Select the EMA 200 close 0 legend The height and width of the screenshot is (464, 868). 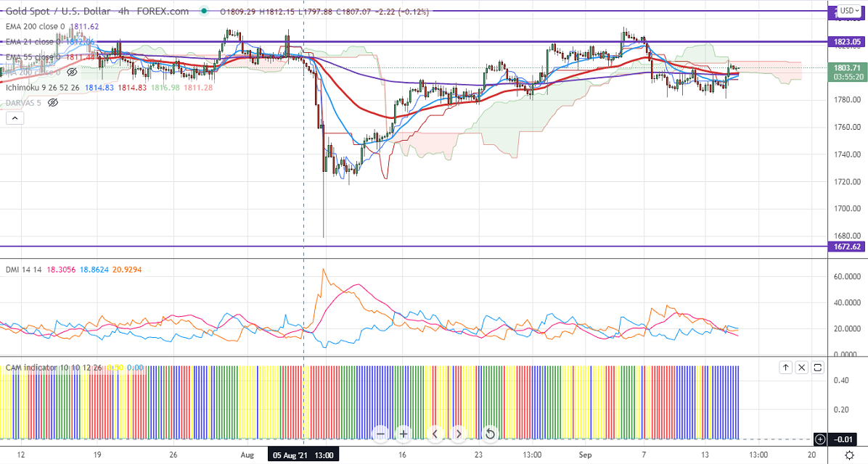(x=36, y=27)
